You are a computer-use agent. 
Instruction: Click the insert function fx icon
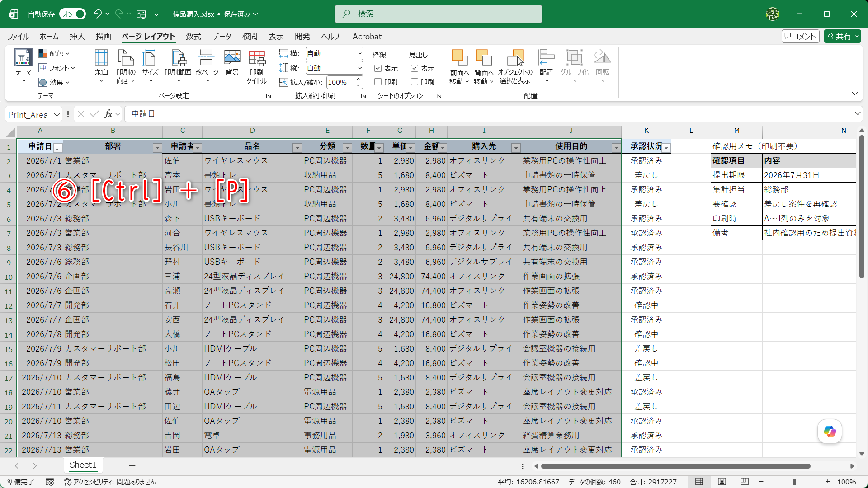108,114
